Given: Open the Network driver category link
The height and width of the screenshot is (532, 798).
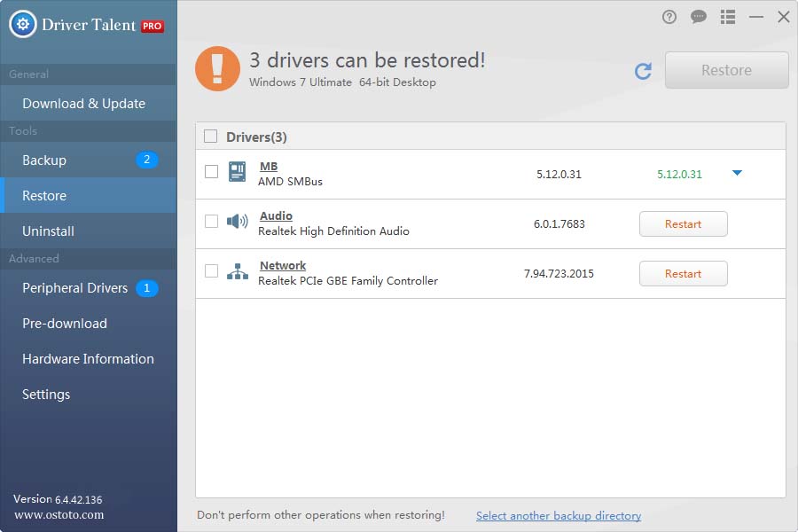Looking at the screenshot, I should tap(283, 266).
